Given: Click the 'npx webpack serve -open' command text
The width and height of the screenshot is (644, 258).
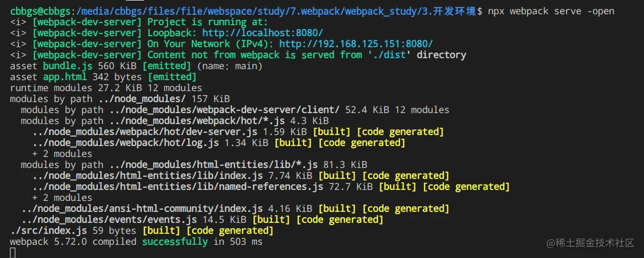Looking at the screenshot, I should 551,11.
